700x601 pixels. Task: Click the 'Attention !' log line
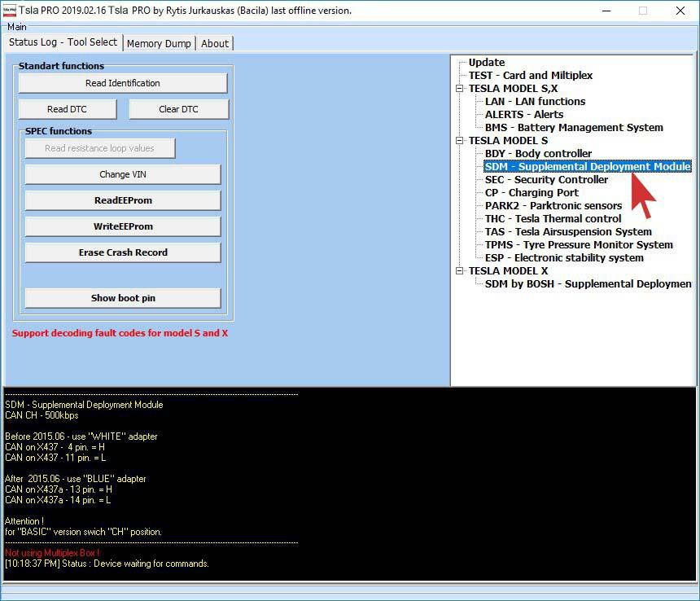coord(24,521)
